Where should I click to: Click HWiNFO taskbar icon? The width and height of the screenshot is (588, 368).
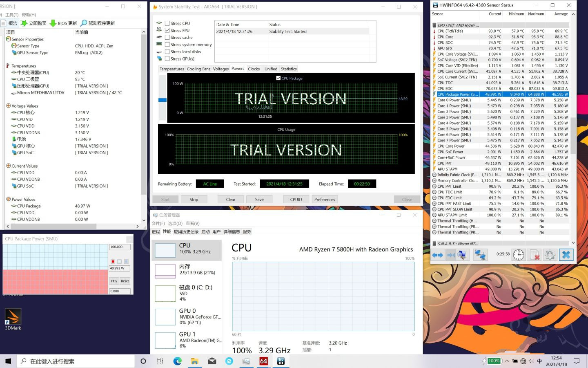281,361
